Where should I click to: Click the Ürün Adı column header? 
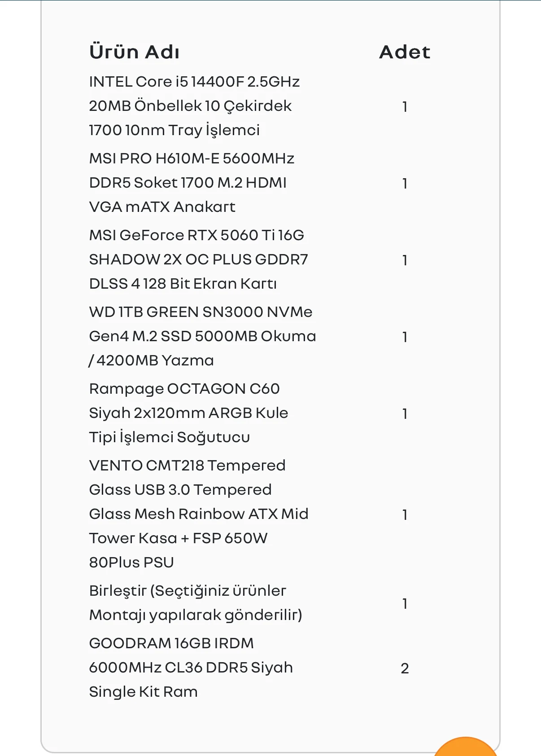coord(135,52)
